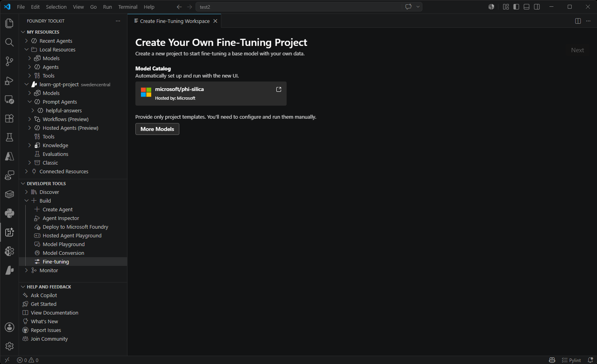
Task: Open Remote Explorer in activity bar
Action: click(10, 99)
